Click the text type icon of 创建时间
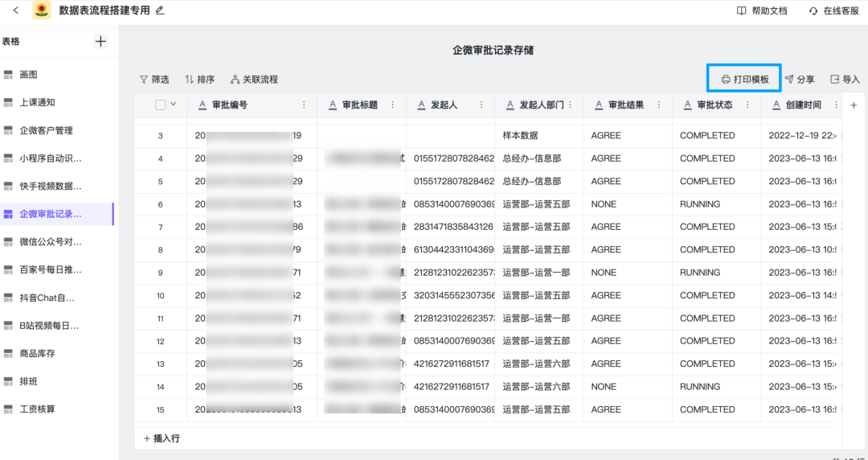The height and width of the screenshot is (460, 868). (776, 105)
